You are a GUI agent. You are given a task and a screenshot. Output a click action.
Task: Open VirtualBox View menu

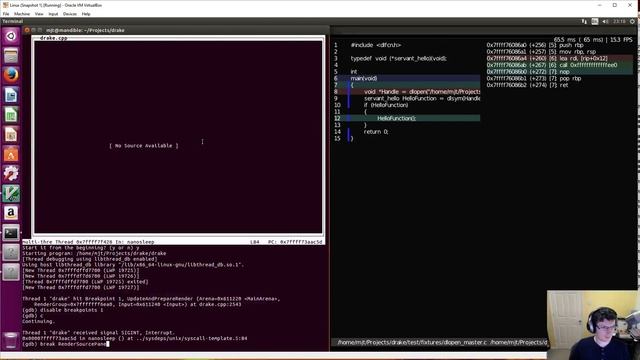coord(39,14)
